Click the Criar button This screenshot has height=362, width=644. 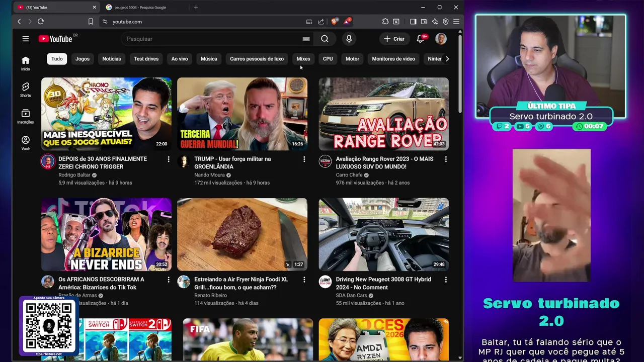[394, 39]
